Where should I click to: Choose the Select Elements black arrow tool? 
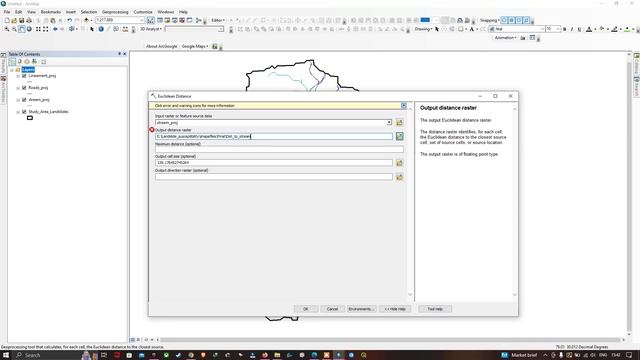[92, 29]
